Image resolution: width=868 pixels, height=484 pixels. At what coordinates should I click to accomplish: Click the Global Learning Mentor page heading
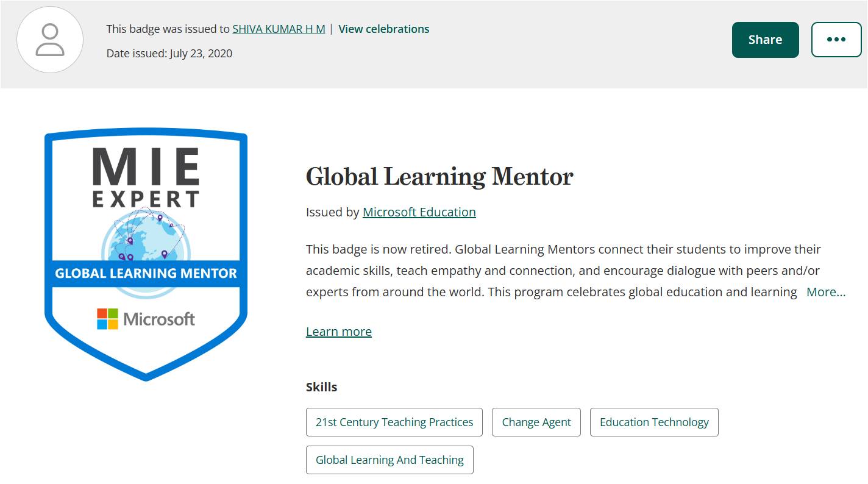[439, 177]
